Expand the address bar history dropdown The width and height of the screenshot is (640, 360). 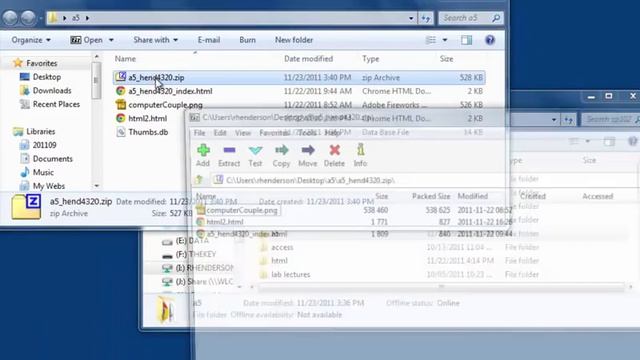point(411,18)
